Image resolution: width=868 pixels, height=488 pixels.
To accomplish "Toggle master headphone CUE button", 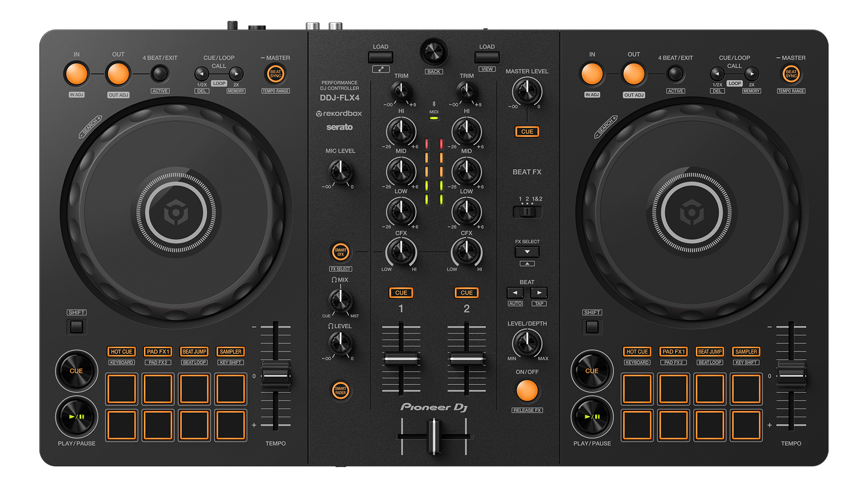I will point(527,132).
